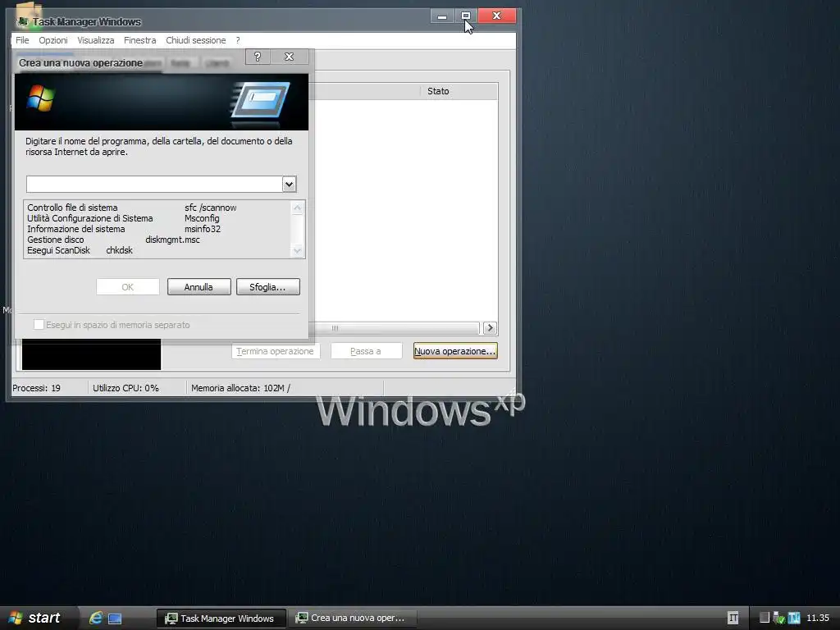Click the program name input field
The image size is (840, 630).
point(154,185)
